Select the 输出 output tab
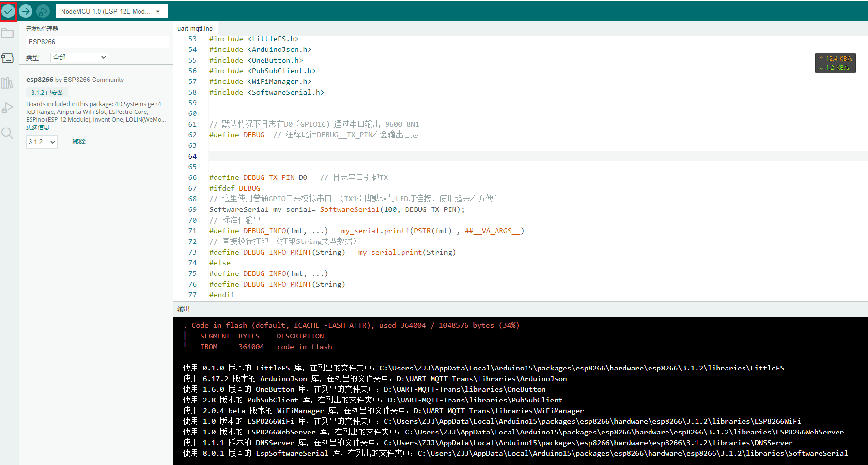Viewport: 868px width, 465px height. click(183, 308)
